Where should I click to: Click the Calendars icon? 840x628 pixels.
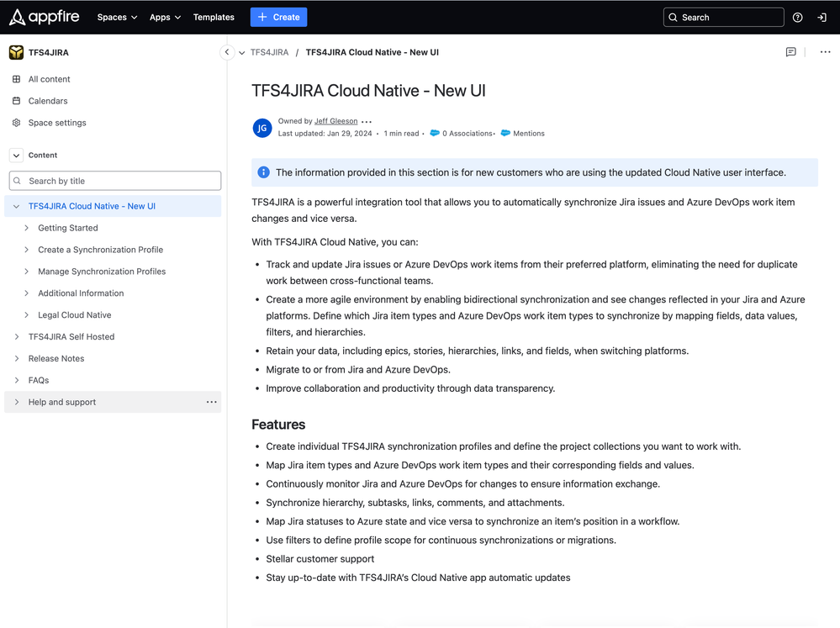click(x=17, y=101)
